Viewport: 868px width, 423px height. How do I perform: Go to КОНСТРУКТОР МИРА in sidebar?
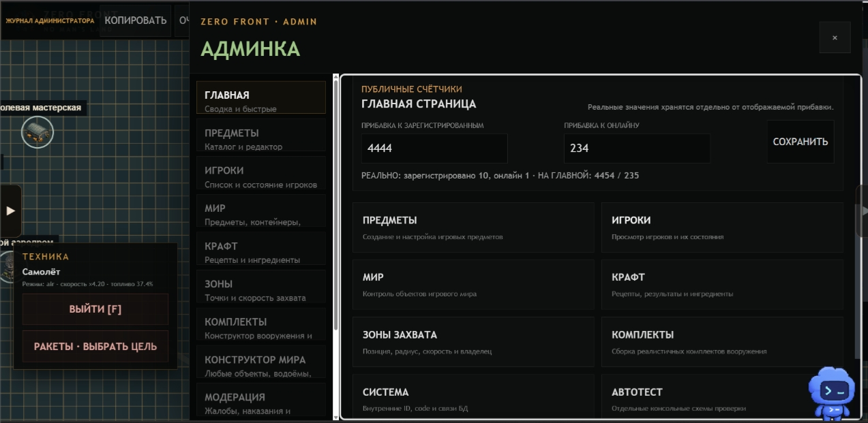261,365
